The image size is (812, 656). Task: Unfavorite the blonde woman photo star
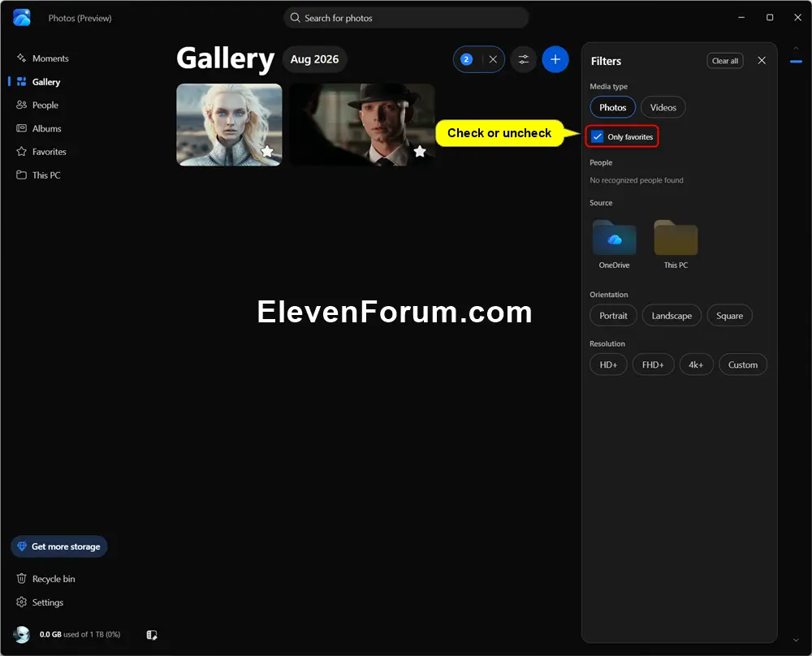[267, 151]
